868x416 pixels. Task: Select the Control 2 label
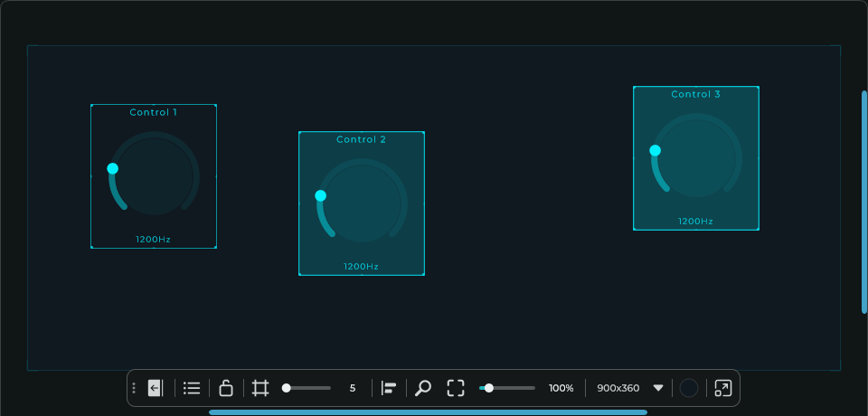(362, 139)
